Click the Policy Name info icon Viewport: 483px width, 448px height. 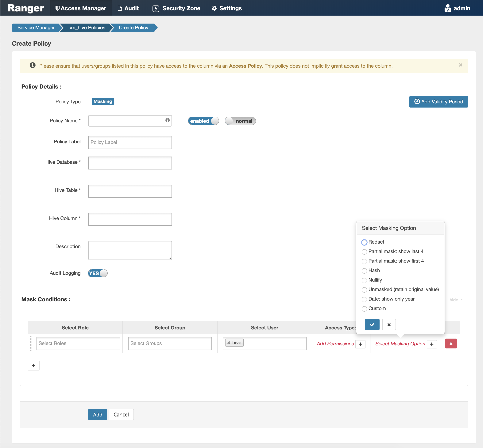(167, 120)
